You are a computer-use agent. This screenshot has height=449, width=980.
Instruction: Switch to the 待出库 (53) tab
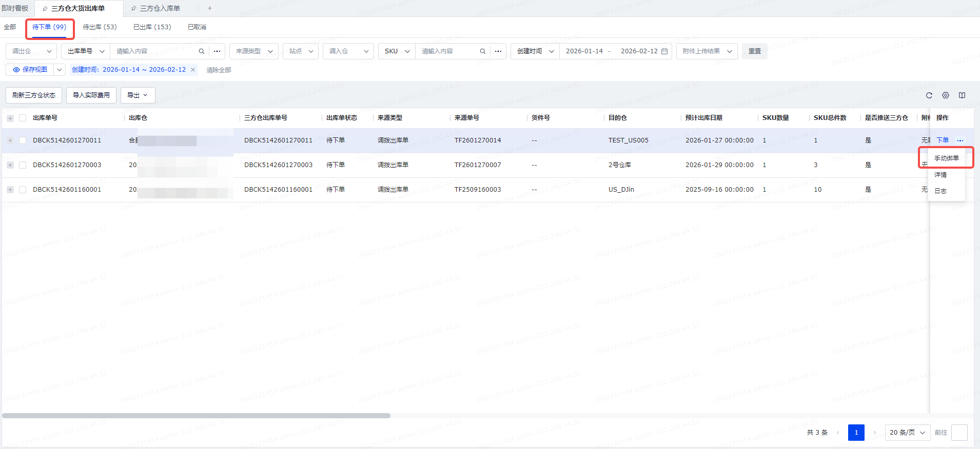click(100, 27)
